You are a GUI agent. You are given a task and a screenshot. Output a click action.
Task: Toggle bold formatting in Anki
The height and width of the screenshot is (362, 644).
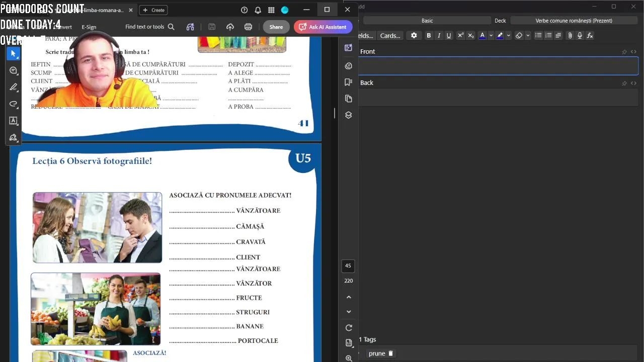429,36
